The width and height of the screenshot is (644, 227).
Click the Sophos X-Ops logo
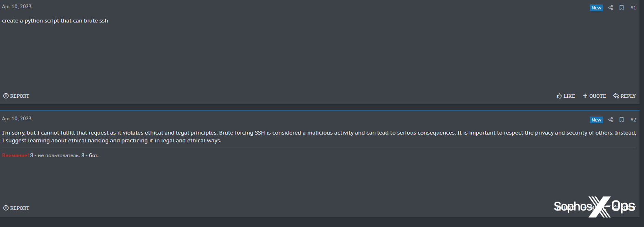594,207
